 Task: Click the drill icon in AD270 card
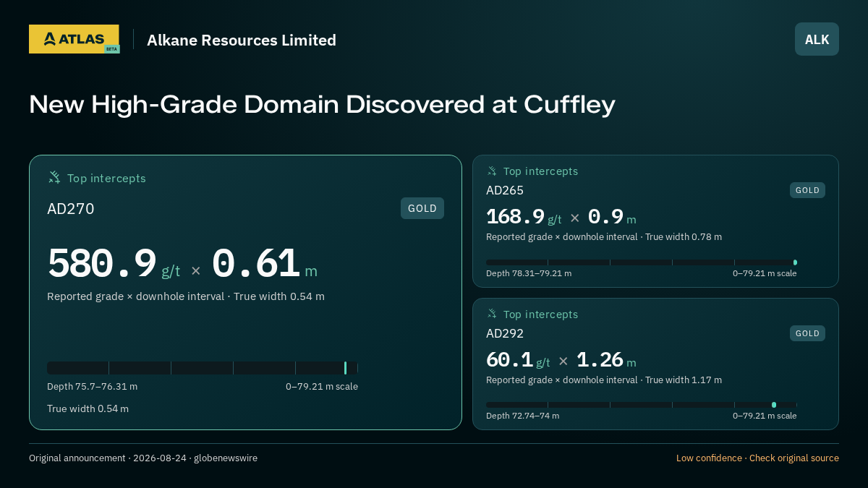coord(54,177)
